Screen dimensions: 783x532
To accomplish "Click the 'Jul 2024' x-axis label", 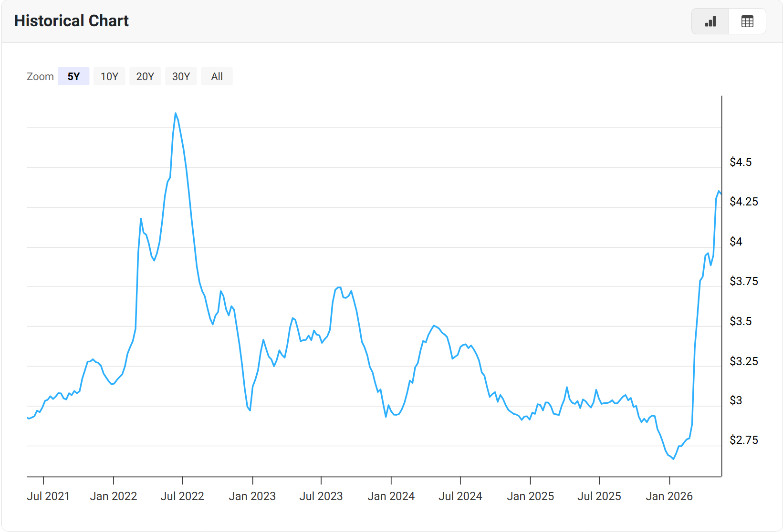I will click(460, 496).
